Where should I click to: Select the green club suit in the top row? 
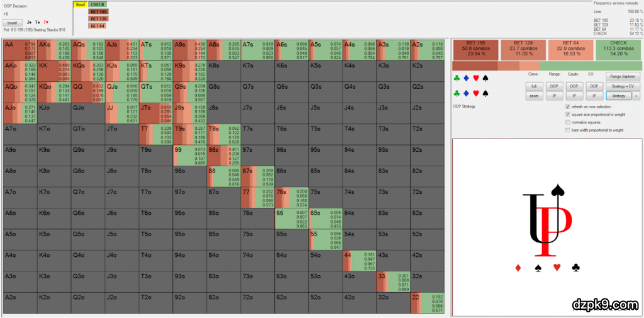[457, 79]
